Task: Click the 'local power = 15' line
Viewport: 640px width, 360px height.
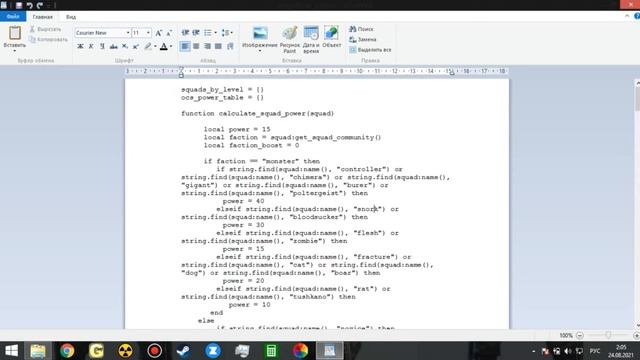Action: coord(237,129)
